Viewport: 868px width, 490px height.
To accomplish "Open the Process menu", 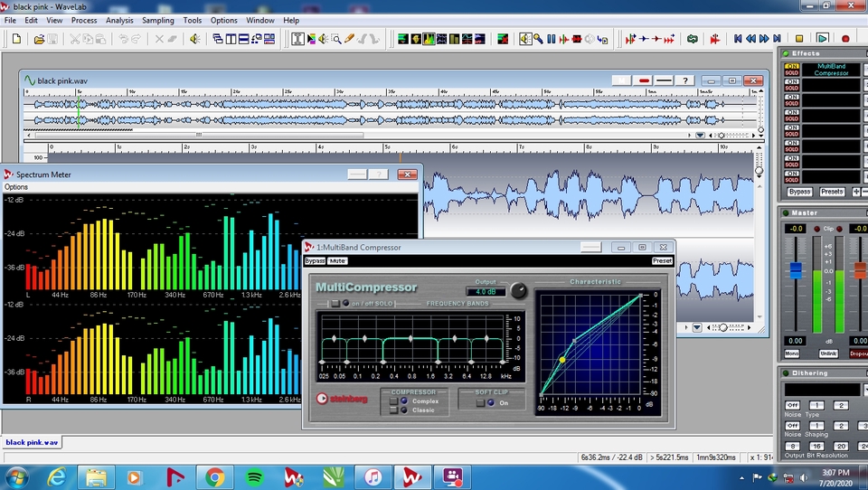I will coord(84,20).
